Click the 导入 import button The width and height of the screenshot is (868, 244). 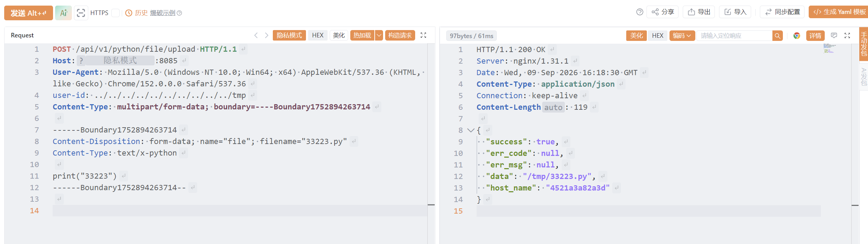(735, 12)
